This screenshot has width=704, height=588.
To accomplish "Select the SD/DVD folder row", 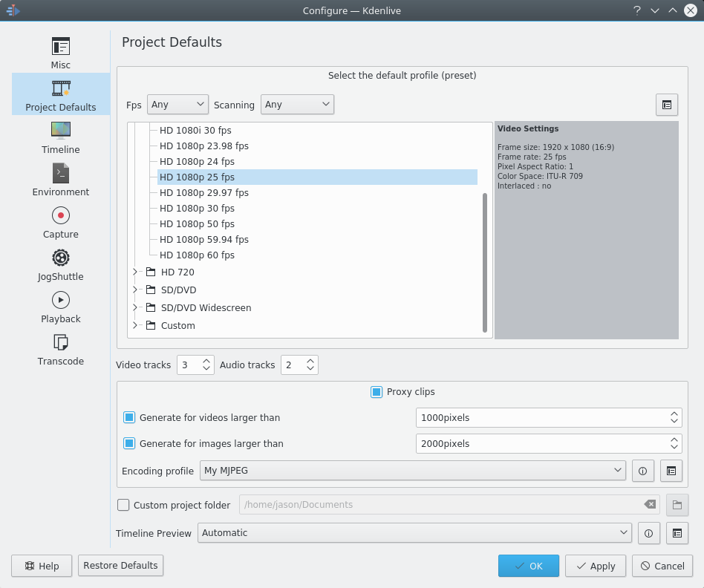I will tap(310, 290).
